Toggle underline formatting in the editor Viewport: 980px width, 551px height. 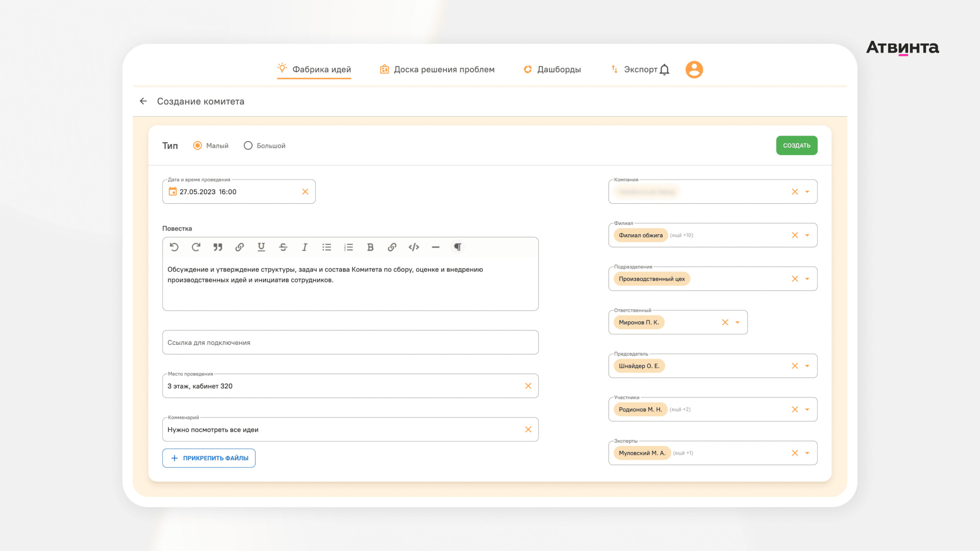[x=261, y=247]
